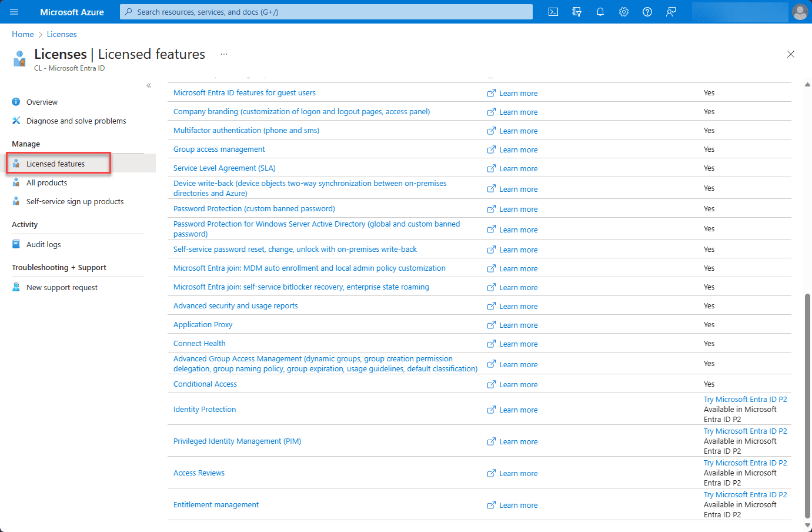Try Microsoft Entra ID P2 for Access Reviews

[x=745, y=463]
